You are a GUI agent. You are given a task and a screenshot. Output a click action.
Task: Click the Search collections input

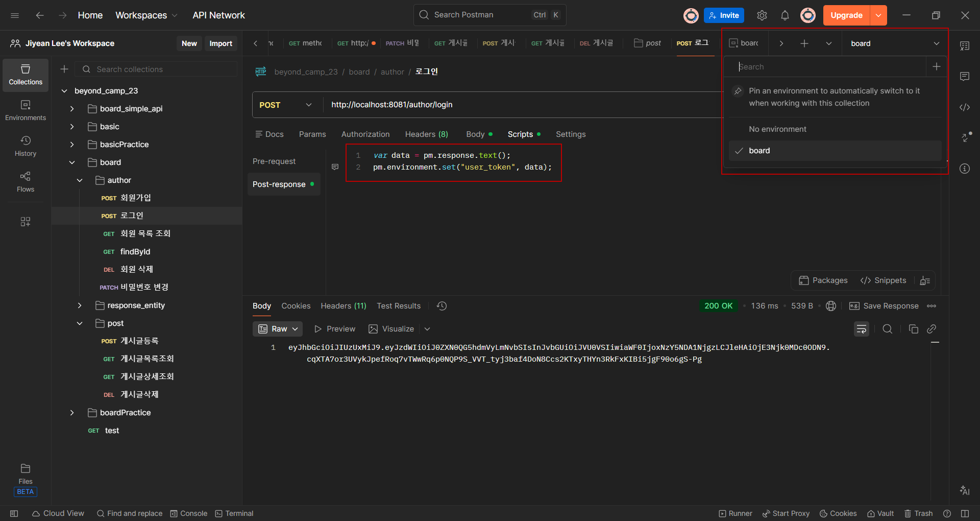(156, 69)
